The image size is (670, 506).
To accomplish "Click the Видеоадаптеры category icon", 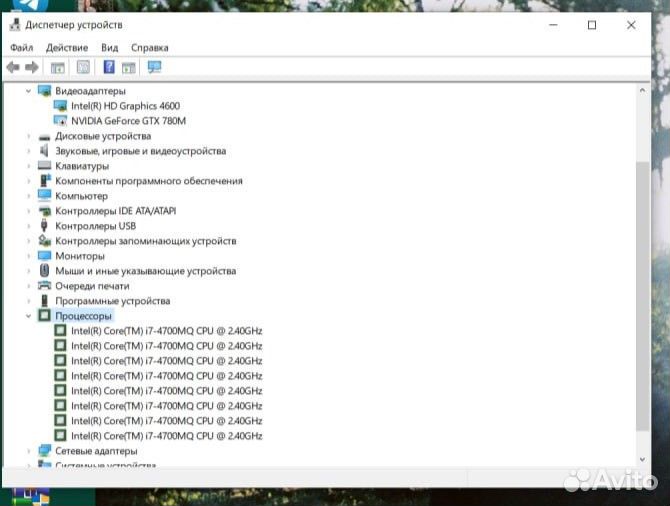I will (x=44, y=91).
